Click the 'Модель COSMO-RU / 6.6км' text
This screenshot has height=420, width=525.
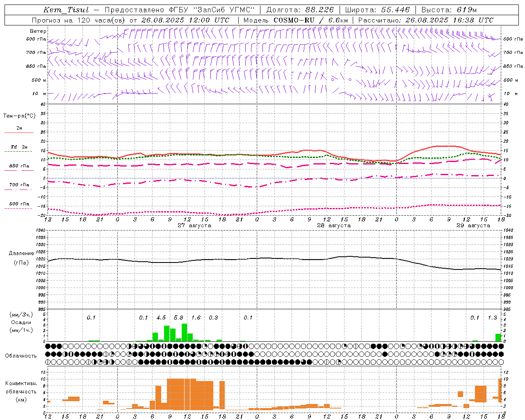[x=296, y=20]
